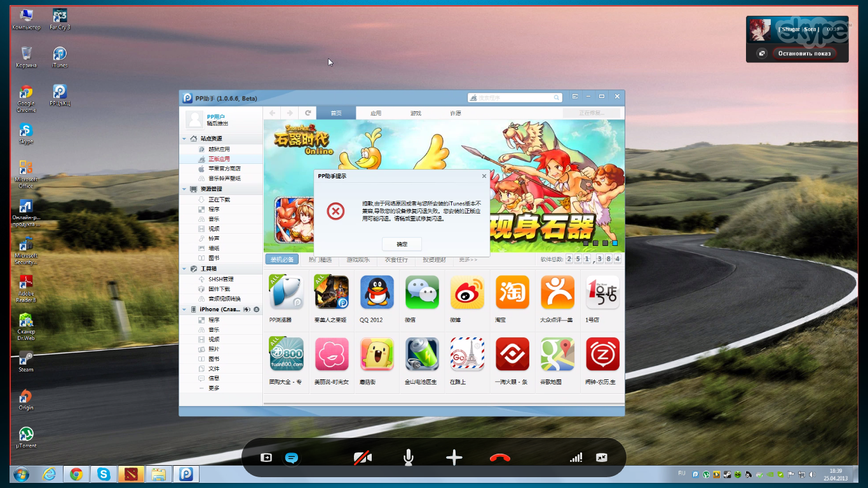
Task: Select the 谷歌地图 Google Maps app icon
Action: [557, 353]
